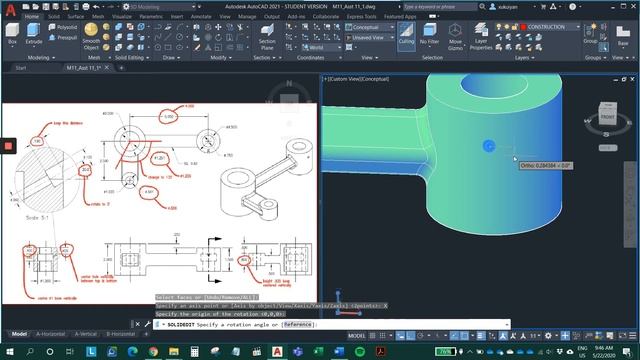Switch to the A-Vertical layout tab
The image size is (640, 360).
(86, 334)
